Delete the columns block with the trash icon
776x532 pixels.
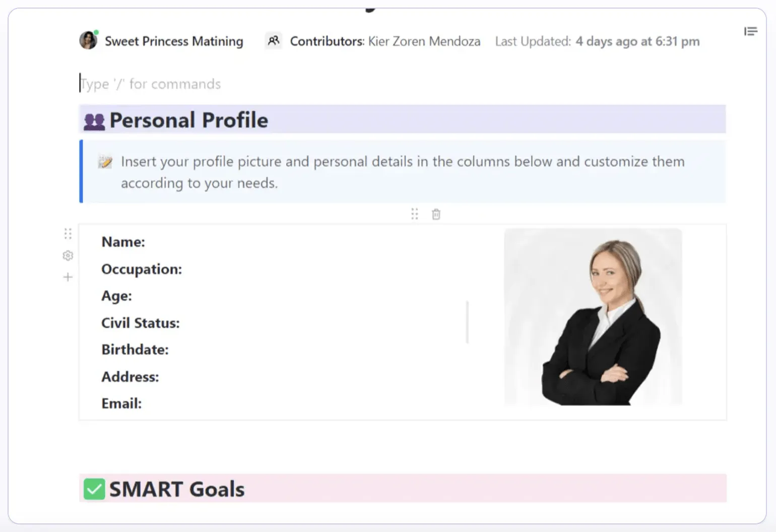[436, 215]
